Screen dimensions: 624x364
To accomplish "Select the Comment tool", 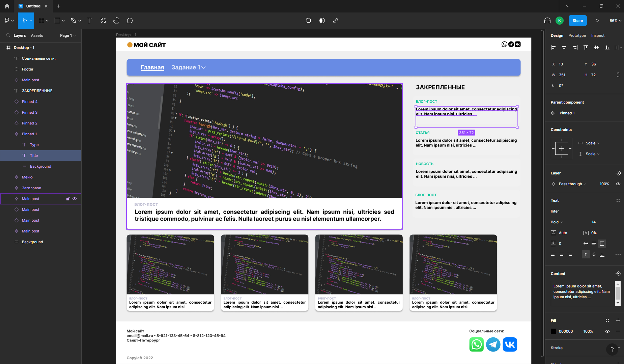I will coord(130,21).
